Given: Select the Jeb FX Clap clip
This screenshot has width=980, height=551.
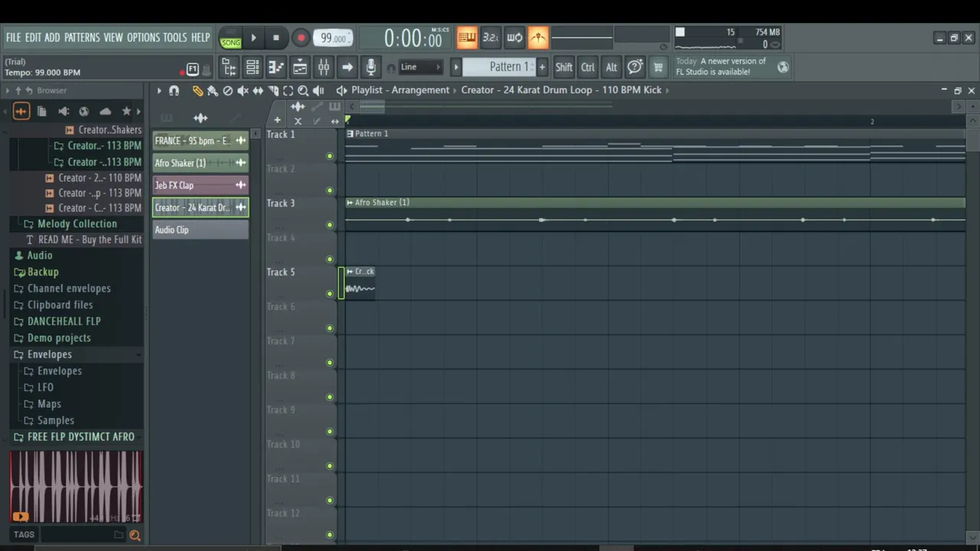Looking at the screenshot, I should (x=201, y=185).
